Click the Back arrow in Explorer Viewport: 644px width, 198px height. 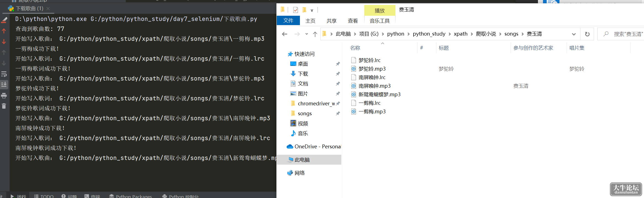point(285,34)
